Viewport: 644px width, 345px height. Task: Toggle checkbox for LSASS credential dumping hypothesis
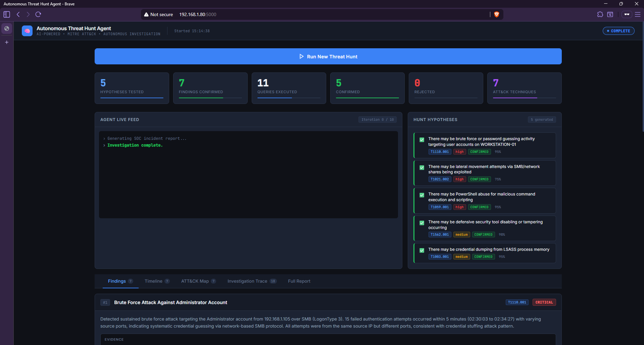pos(422,250)
